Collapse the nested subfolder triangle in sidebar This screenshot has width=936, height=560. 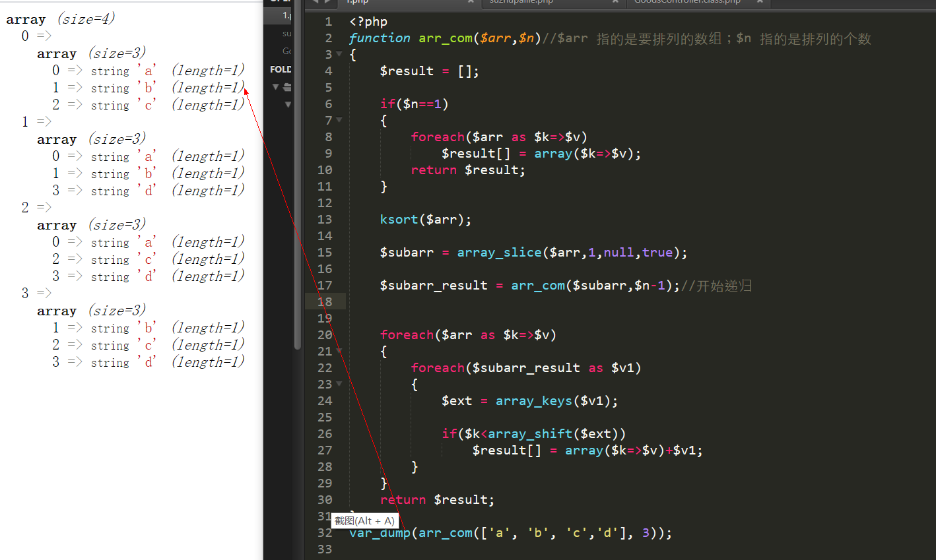[288, 104]
